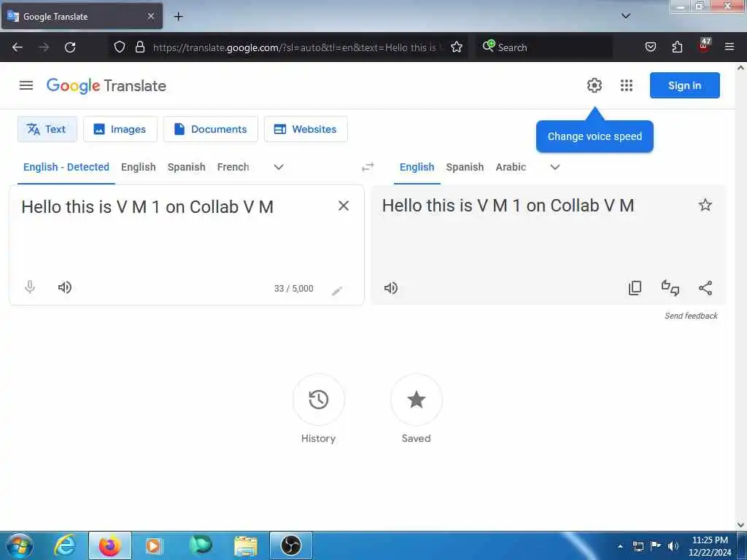Rate this translation
Viewport: 747px width, 560px height.
point(670,287)
